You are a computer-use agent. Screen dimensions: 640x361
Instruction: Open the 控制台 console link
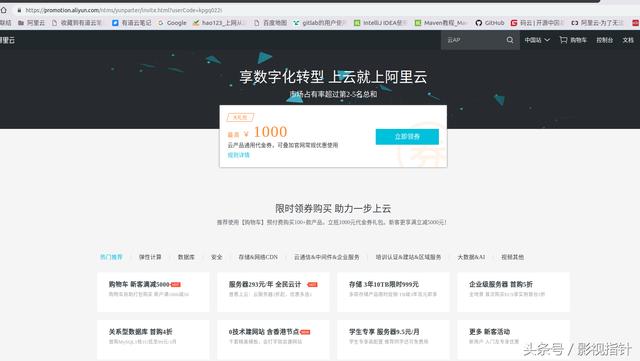tap(604, 40)
